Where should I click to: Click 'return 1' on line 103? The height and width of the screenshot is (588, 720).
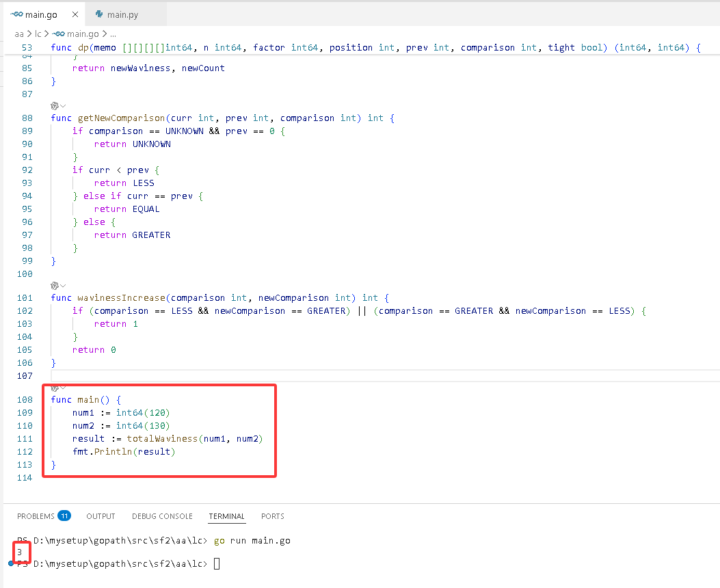tap(116, 324)
